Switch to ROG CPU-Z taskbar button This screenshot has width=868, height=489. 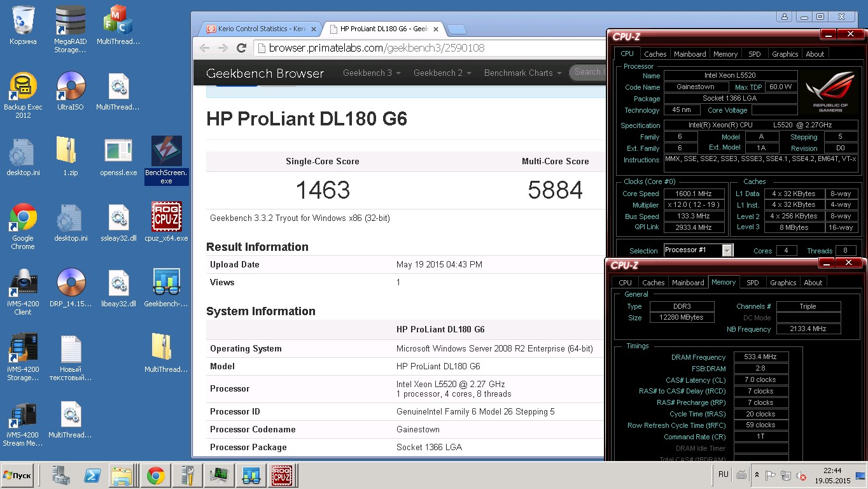pos(282,476)
